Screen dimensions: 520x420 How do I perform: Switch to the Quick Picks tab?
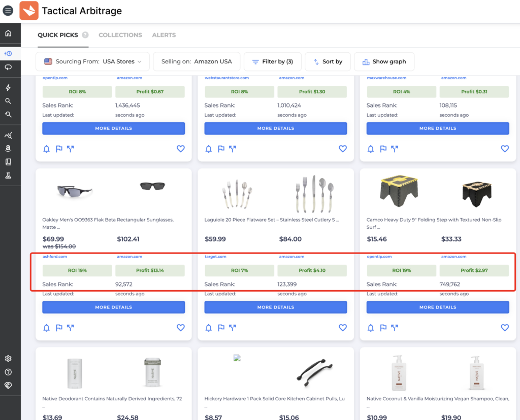pos(58,35)
